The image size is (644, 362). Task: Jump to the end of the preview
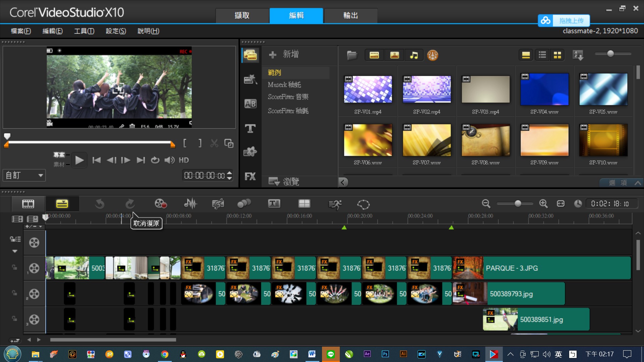point(141,160)
